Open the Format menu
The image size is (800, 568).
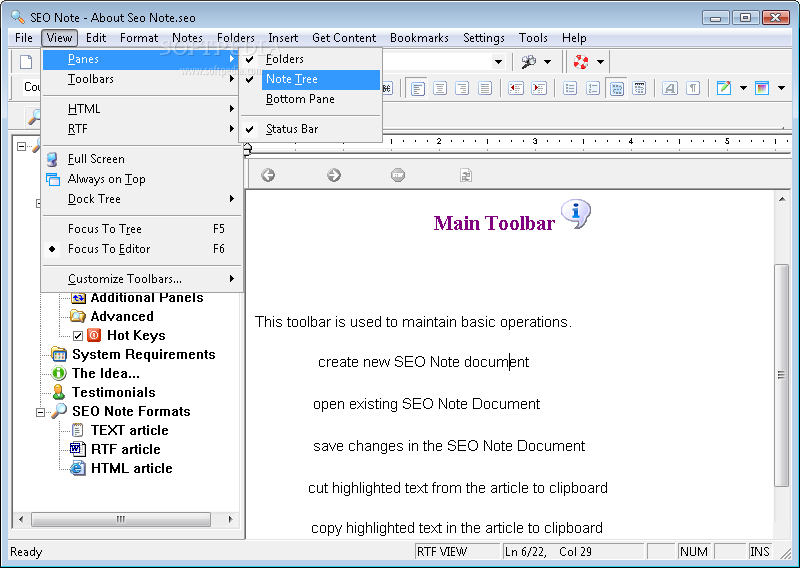pos(139,38)
